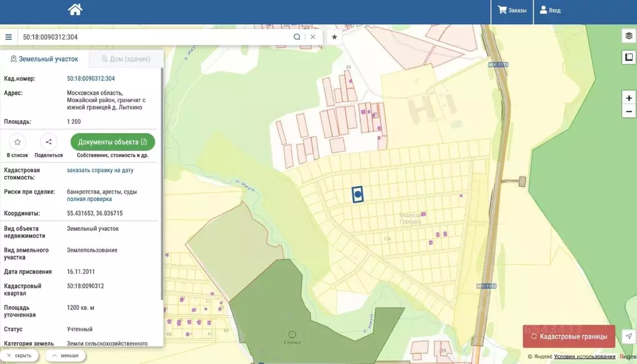This screenshot has width=637, height=364.
Task: Click the home icon in the header
Action: point(75,9)
